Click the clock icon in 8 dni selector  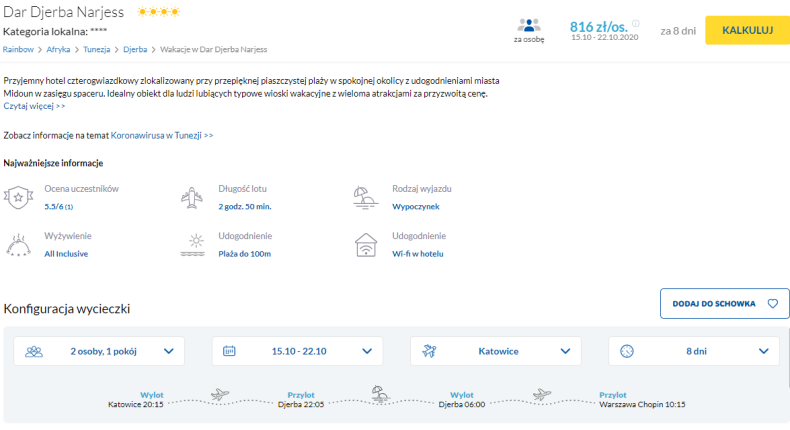click(x=627, y=351)
